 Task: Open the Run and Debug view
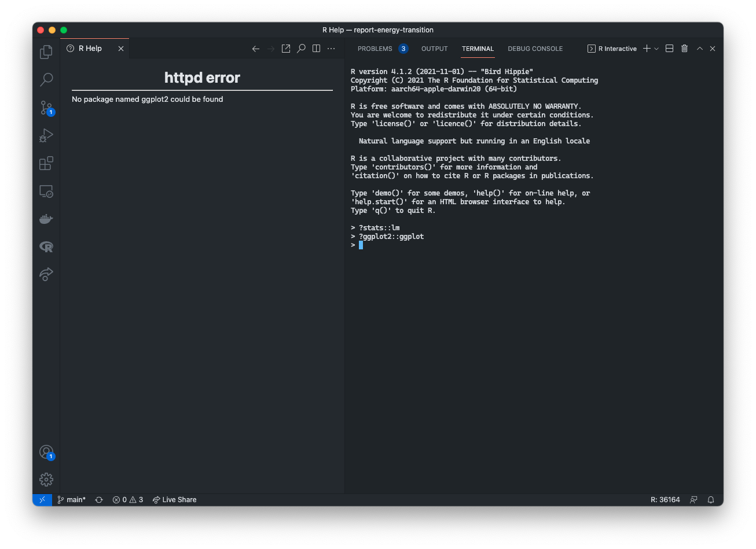pos(46,135)
